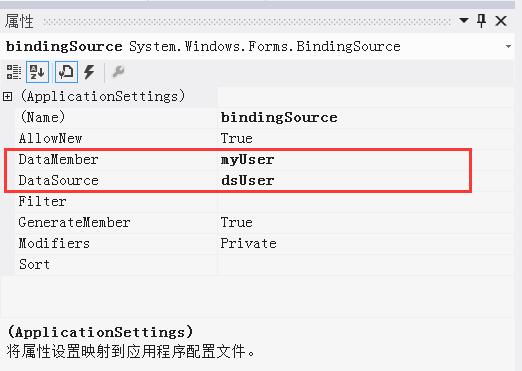Show the Properties page icon
Viewport: 522px width, 371px height.
[66, 72]
